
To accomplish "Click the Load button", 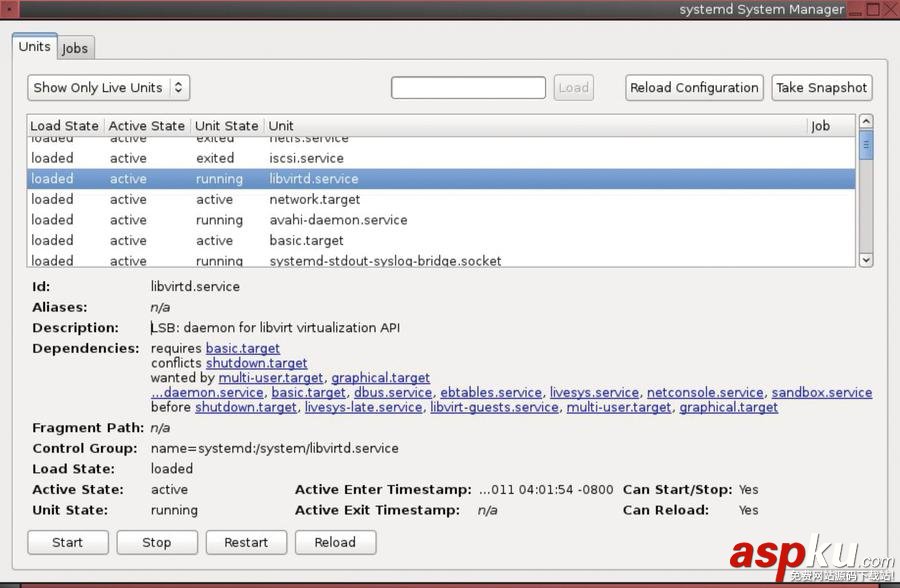I will [573, 88].
